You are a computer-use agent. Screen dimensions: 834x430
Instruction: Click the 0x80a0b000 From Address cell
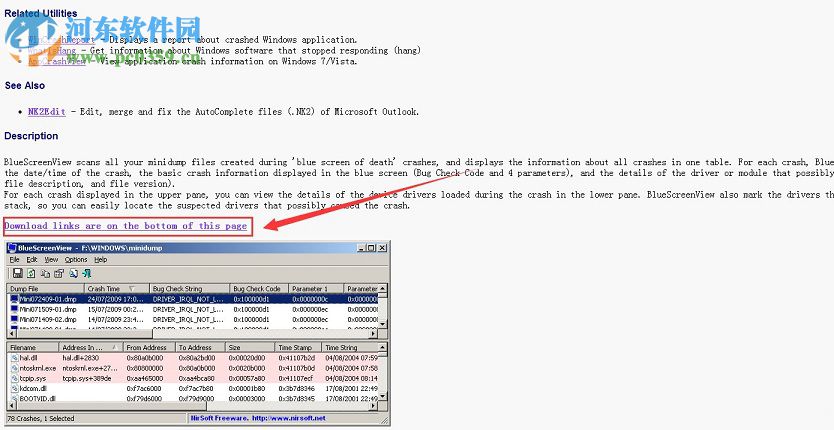tap(145, 358)
